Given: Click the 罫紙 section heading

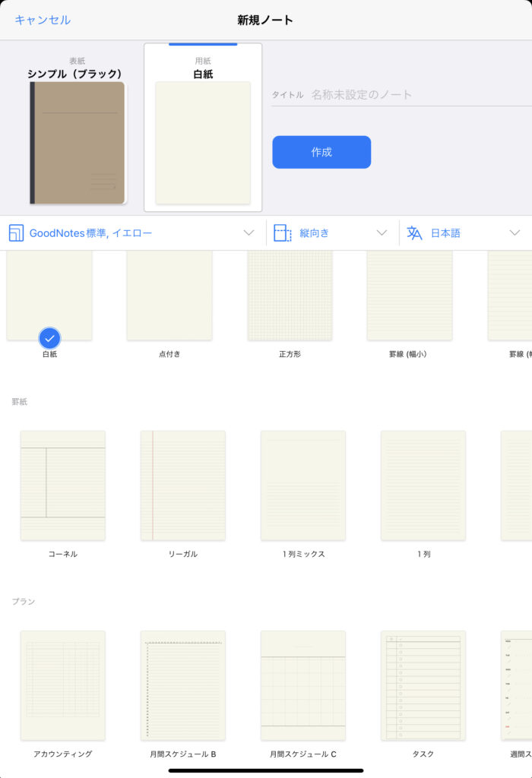Looking at the screenshot, I should coord(20,402).
